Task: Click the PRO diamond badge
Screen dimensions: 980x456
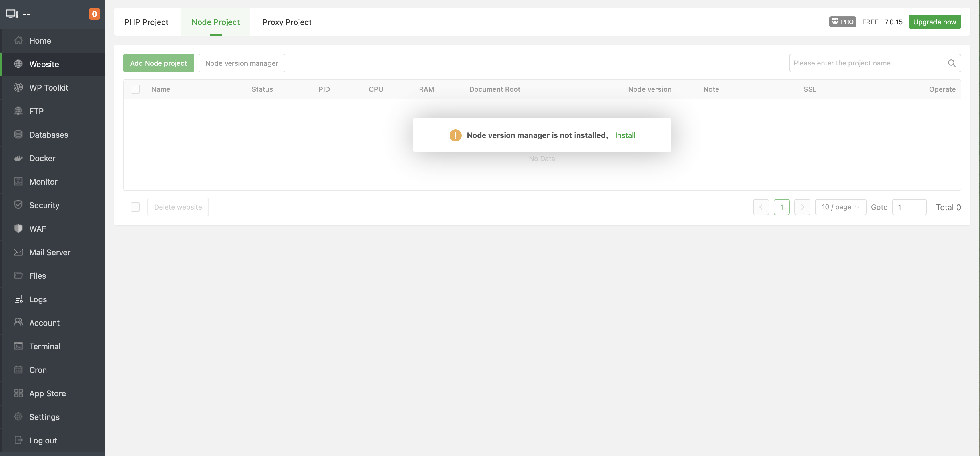Action: [x=842, y=22]
